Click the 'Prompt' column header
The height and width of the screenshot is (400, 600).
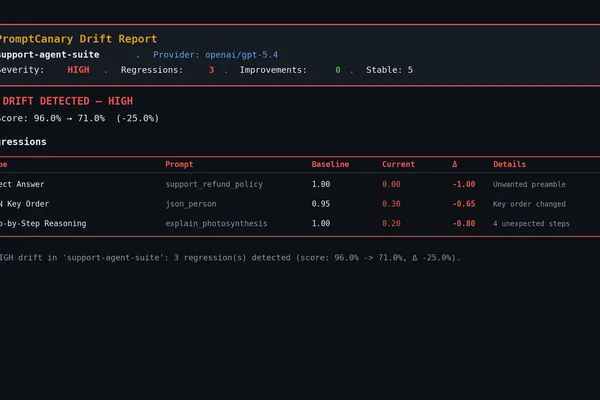click(x=179, y=164)
